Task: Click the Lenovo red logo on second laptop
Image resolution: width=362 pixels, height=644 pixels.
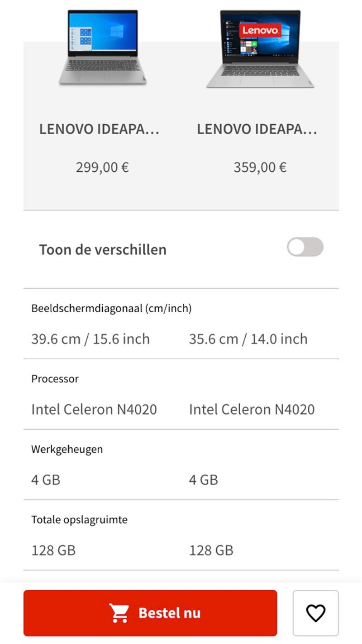Action: click(260, 30)
